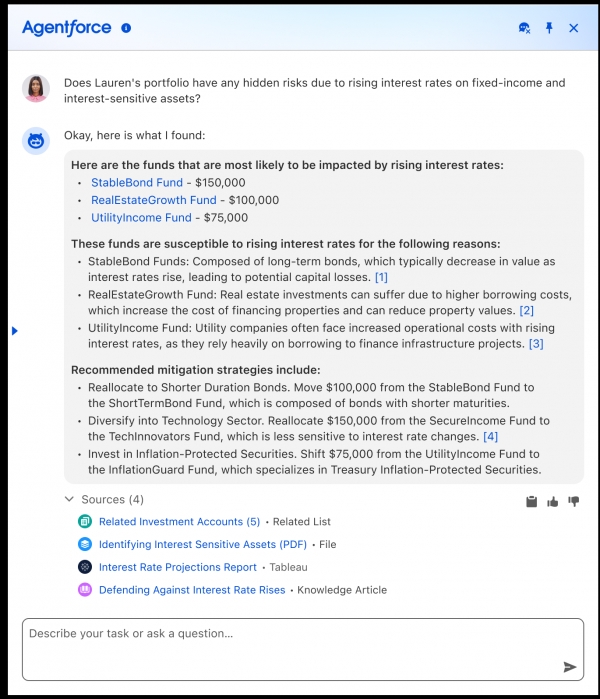The width and height of the screenshot is (600, 699).
Task: Send the message with arrow icon
Action: (570, 667)
